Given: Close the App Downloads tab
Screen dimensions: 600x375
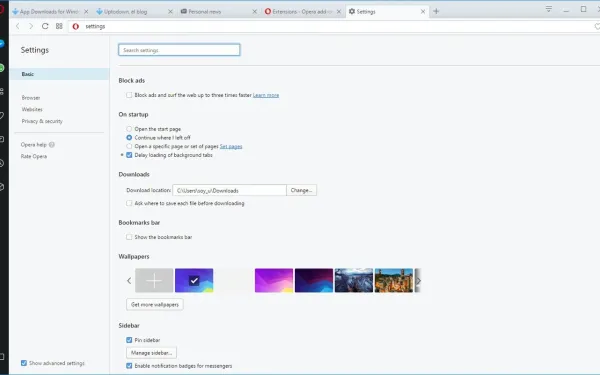Looking at the screenshot, I should click(86, 12).
